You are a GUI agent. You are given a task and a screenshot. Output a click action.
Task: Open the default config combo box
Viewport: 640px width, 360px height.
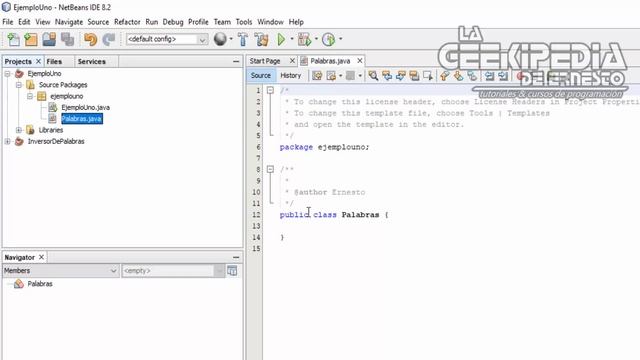167,39
